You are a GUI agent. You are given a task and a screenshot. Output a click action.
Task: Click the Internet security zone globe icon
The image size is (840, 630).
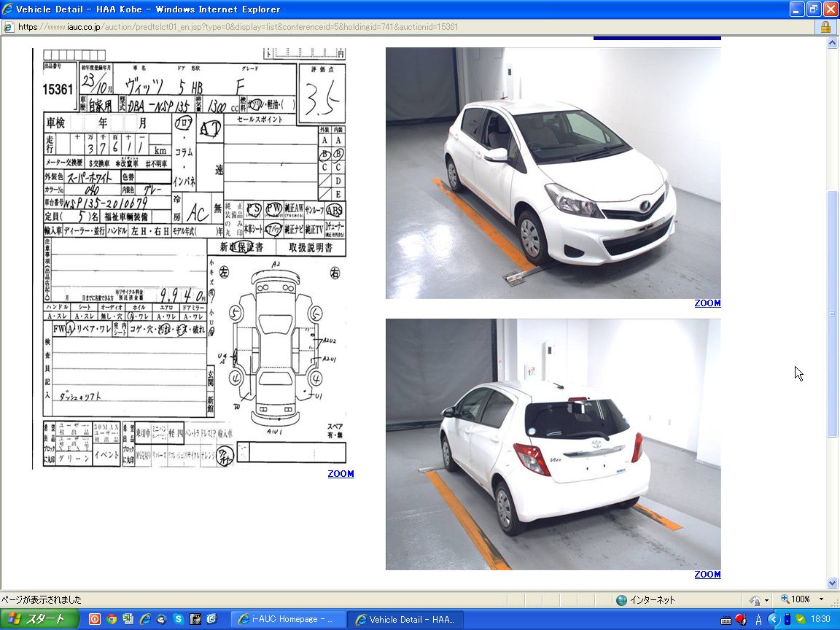621,599
